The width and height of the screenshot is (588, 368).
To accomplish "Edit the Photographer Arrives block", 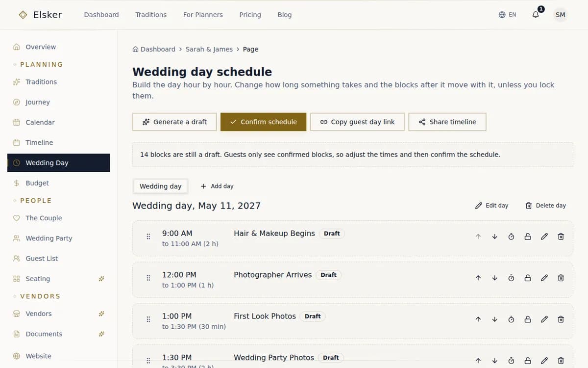I will point(544,278).
